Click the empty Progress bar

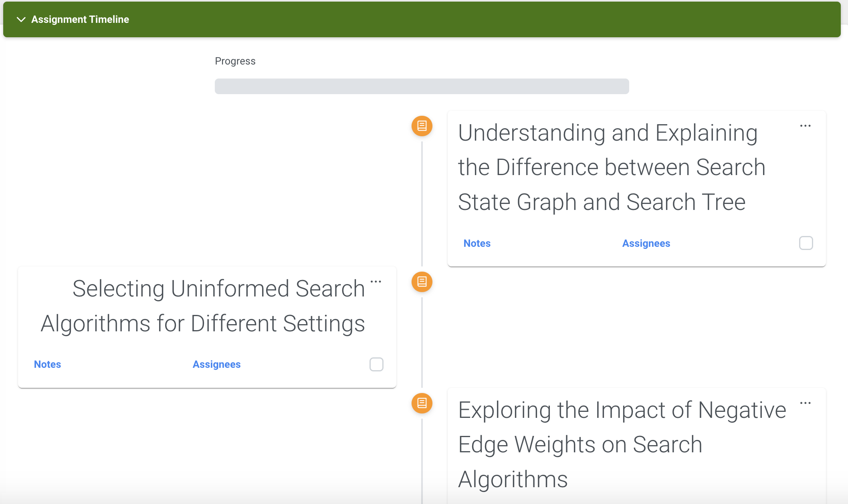422,87
